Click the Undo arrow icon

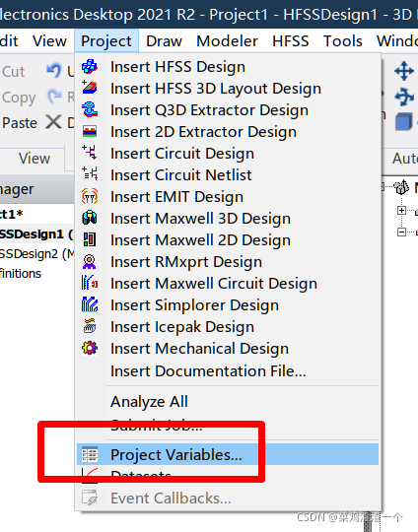pos(54,71)
